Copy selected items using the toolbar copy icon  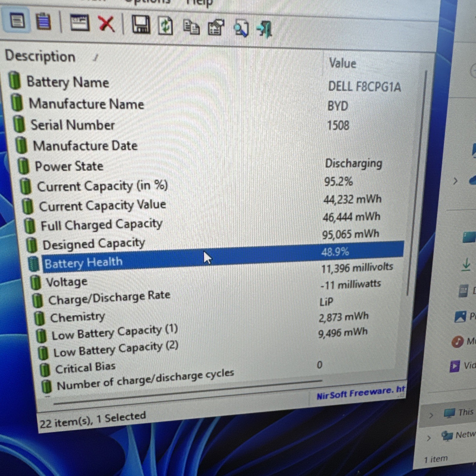[x=191, y=27]
